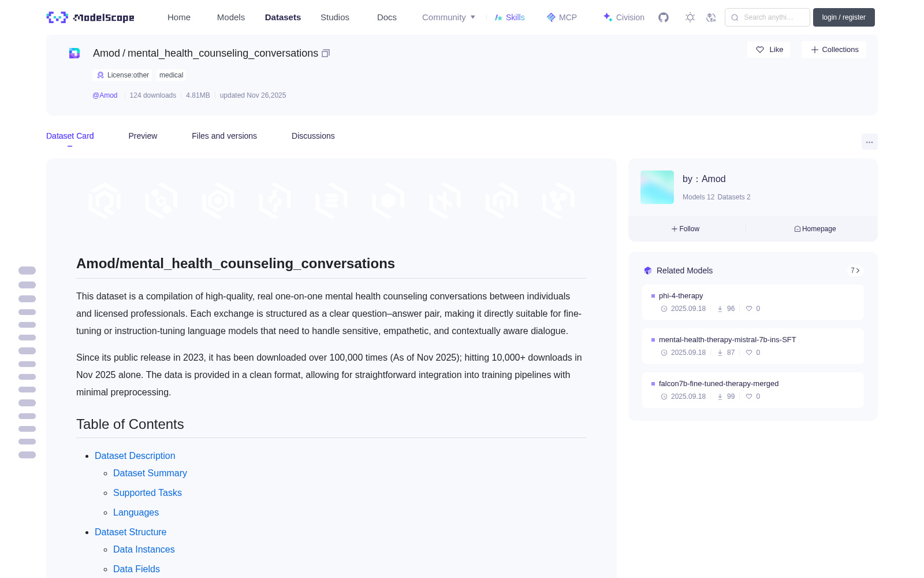Open mental-health-therapy-mistral-7b-ins-SFT model
924x578 pixels.
click(x=727, y=340)
